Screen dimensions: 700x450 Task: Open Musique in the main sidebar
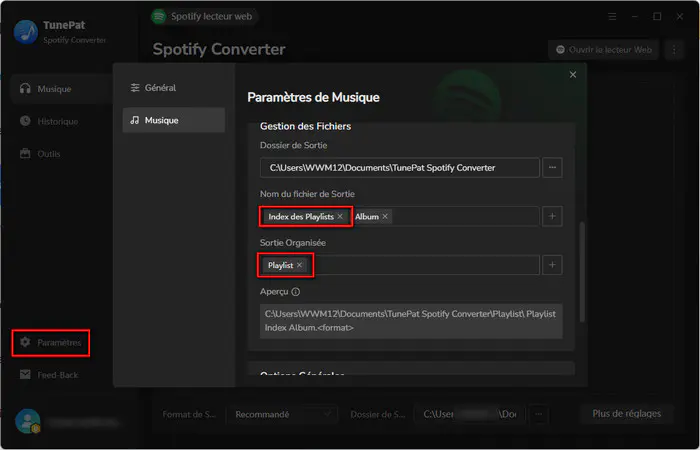click(x=60, y=89)
